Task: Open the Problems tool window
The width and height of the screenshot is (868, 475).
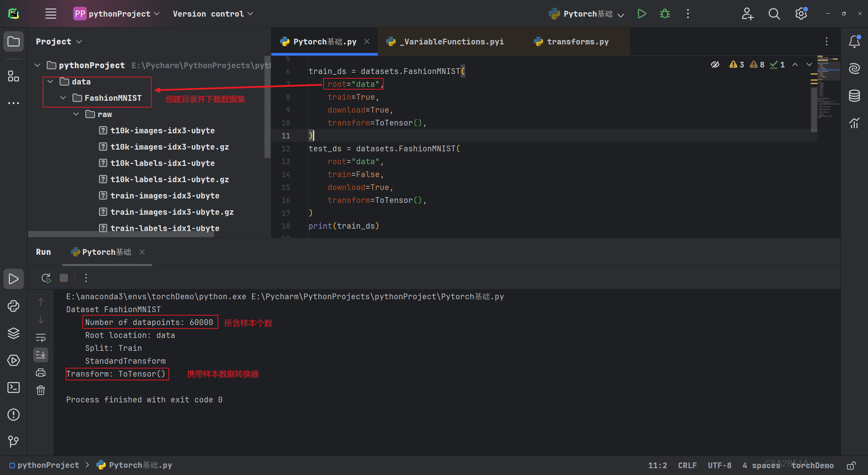Action: (x=14, y=415)
